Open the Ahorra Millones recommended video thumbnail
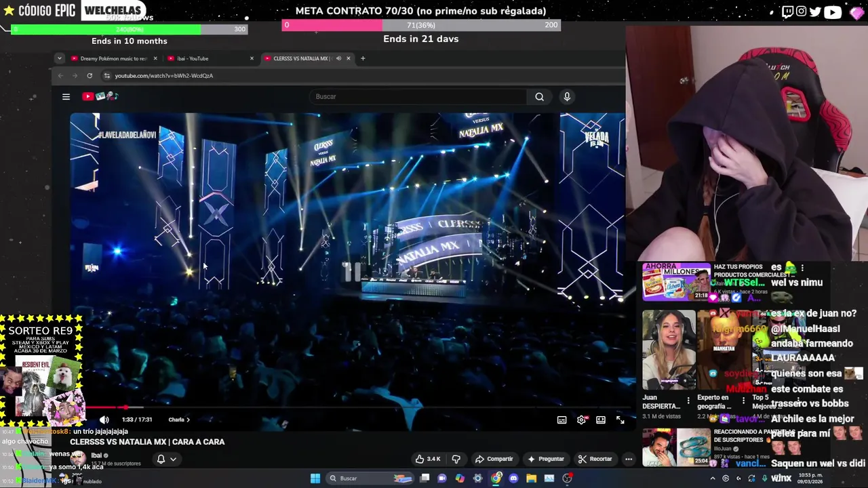 coord(676,282)
